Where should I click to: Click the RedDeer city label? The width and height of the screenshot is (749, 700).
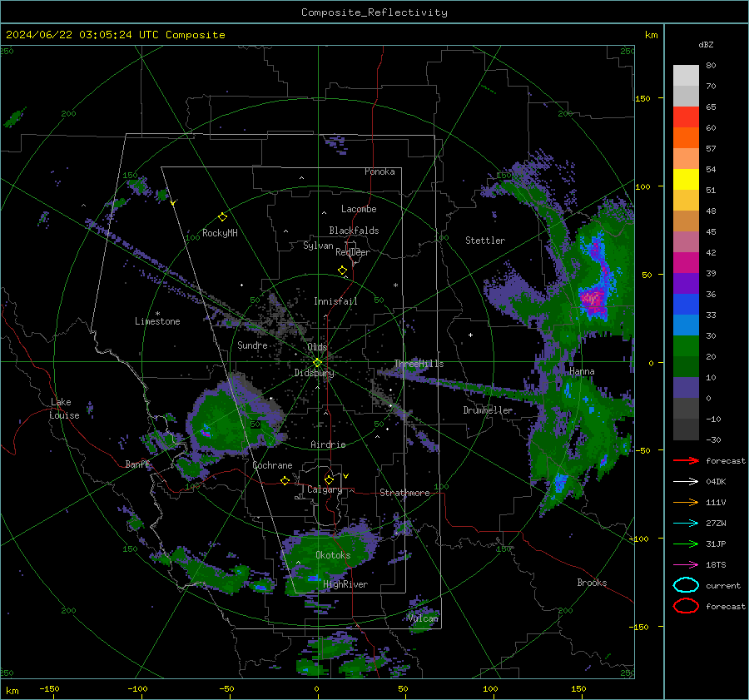click(353, 252)
